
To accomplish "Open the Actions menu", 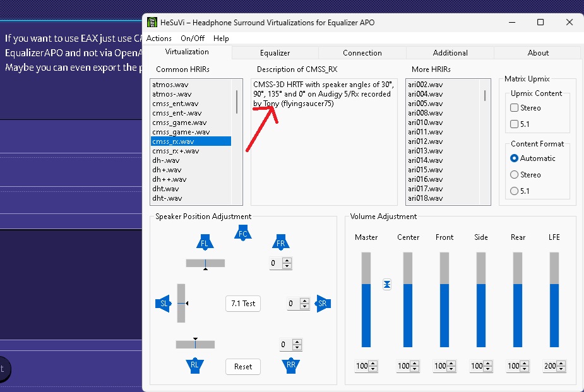I will (159, 39).
